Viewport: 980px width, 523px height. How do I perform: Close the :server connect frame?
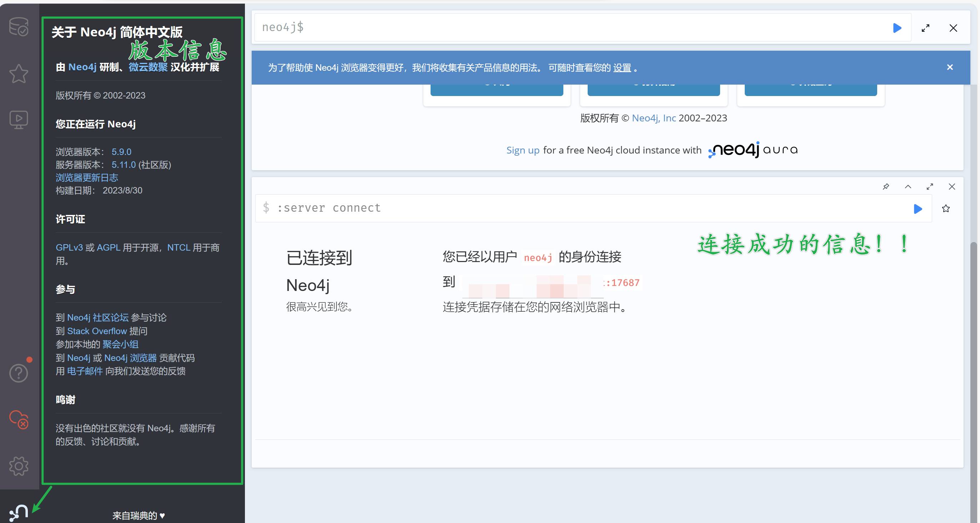952,186
